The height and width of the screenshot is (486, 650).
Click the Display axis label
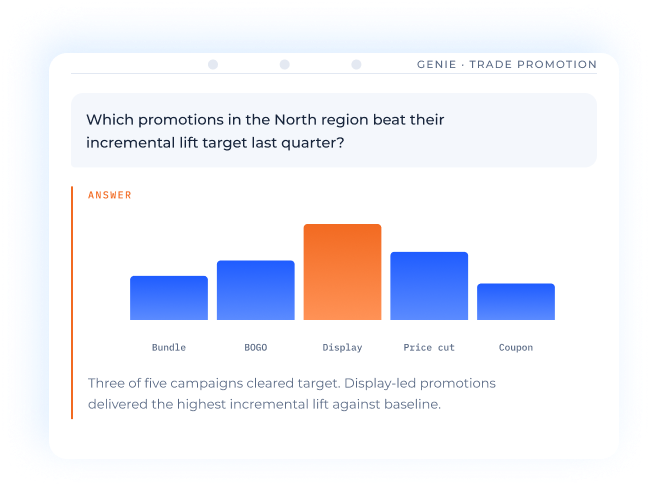[342, 347]
